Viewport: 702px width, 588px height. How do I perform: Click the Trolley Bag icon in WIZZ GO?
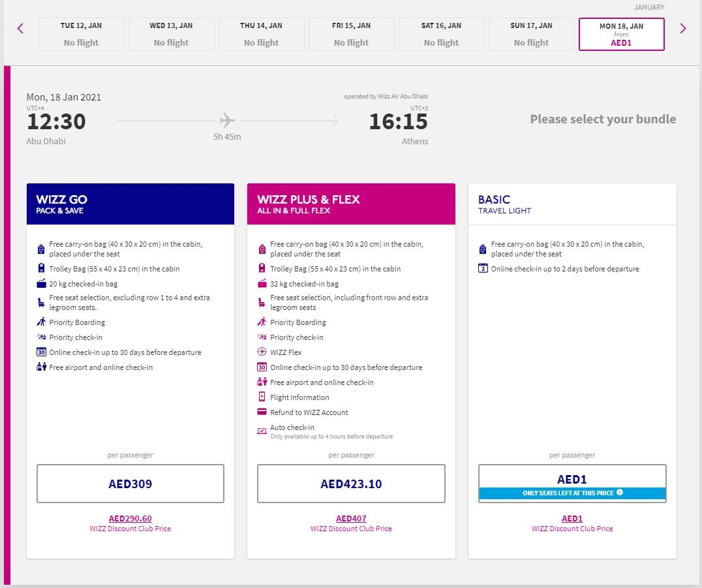[x=41, y=268]
